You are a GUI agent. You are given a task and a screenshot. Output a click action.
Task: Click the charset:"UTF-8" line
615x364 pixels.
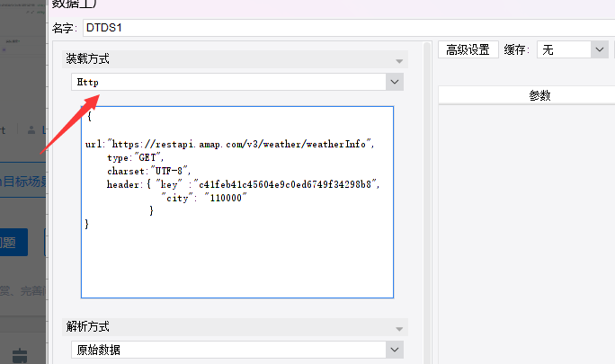point(148,171)
